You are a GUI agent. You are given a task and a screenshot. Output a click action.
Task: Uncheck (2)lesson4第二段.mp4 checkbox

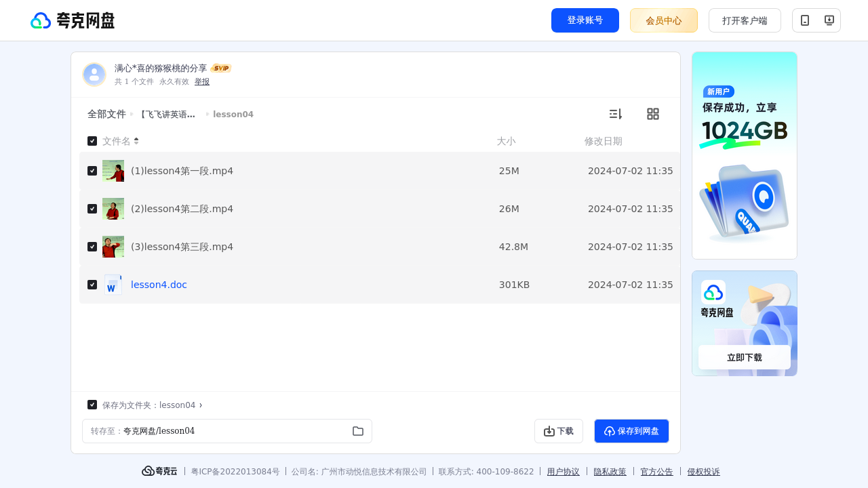92,209
